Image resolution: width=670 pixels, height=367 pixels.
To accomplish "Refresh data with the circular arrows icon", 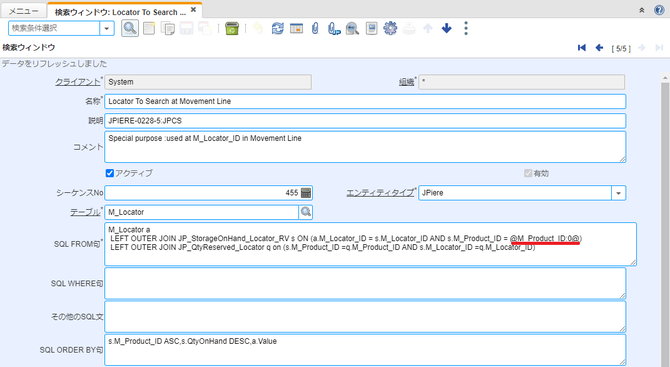I will tap(277, 29).
